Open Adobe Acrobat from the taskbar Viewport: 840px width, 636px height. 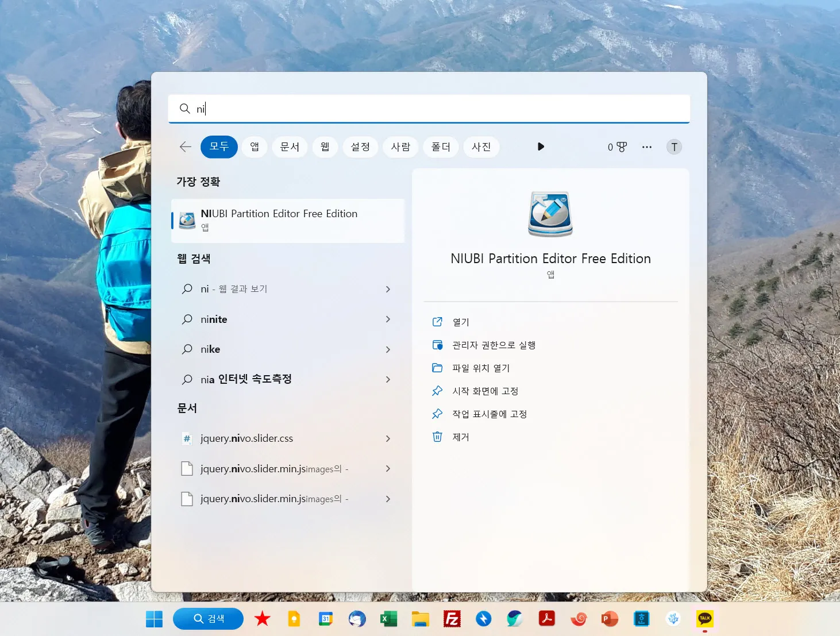[x=546, y=619]
